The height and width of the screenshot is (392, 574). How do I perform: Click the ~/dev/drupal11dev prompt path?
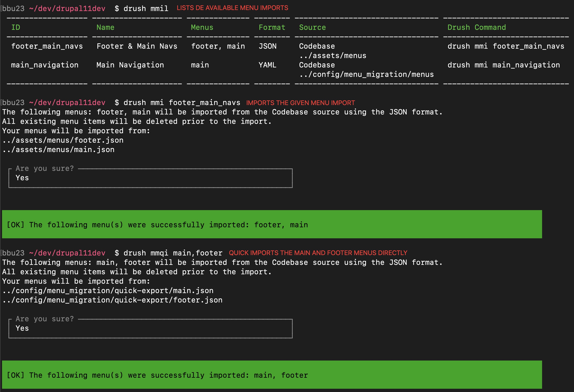click(x=67, y=8)
